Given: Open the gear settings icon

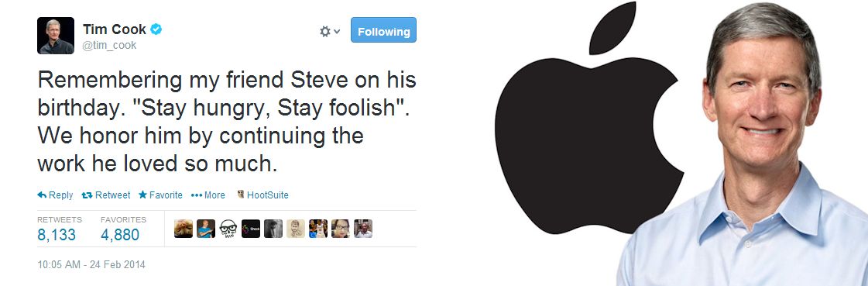Looking at the screenshot, I should (x=325, y=32).
